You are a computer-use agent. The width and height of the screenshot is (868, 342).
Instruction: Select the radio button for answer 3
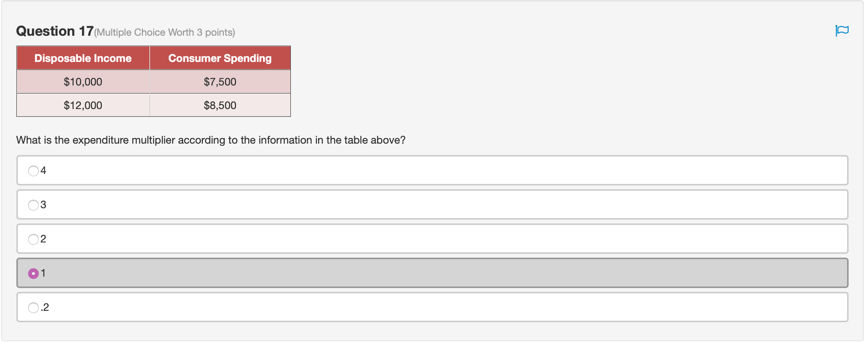[33, 205]
